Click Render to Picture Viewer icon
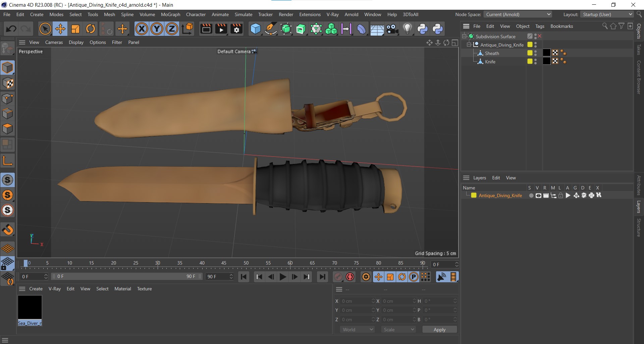The width and height of the screenshot is (644, 344). [x=221, y=29]
